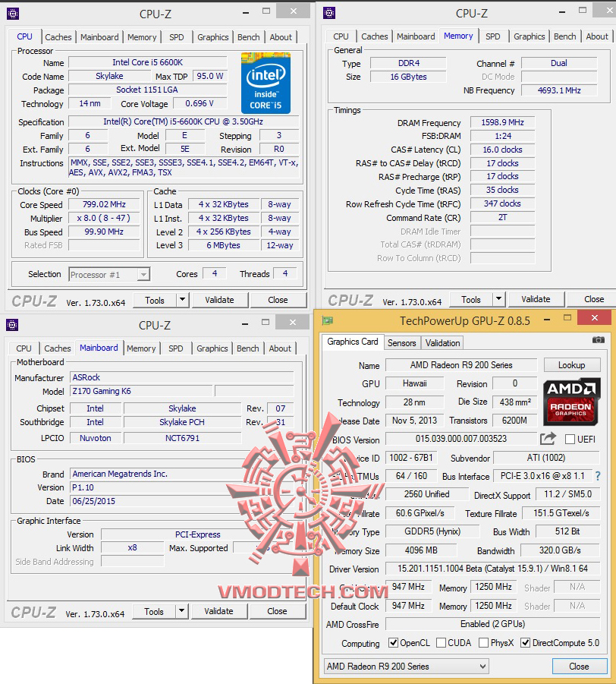Switch to Caches tab in top-left CPU-Z
The width and height of the screenshot is (616, 684).
[58, 37]
